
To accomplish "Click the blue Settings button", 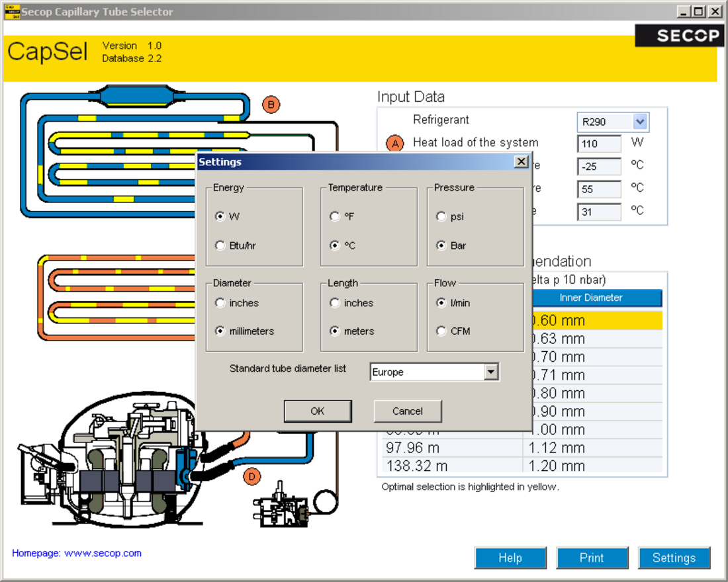I will click(674, 558).
